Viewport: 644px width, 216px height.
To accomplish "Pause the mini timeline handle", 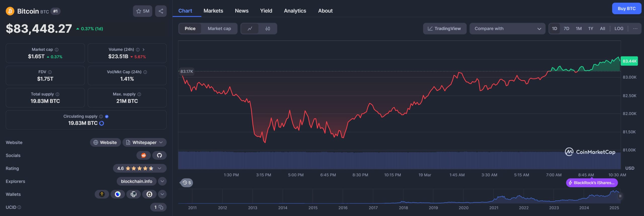I will tap(620, 196).
